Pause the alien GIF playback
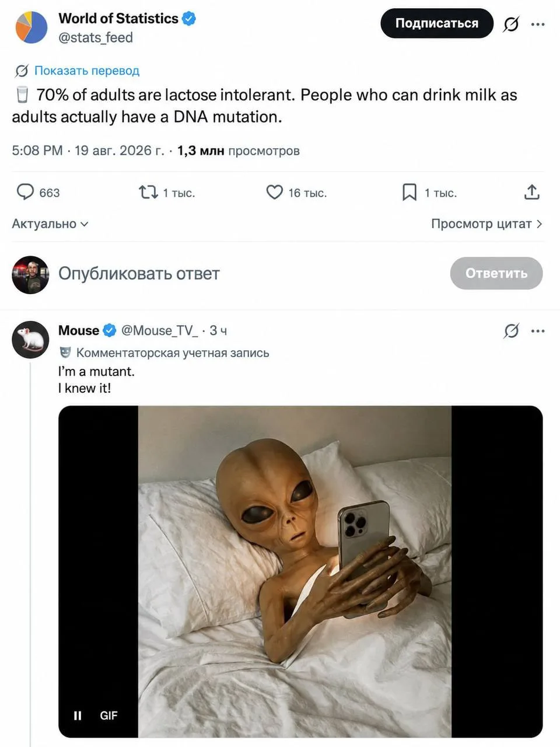Image resolution: width=560 pixels, height=747 pixels. 78,715
